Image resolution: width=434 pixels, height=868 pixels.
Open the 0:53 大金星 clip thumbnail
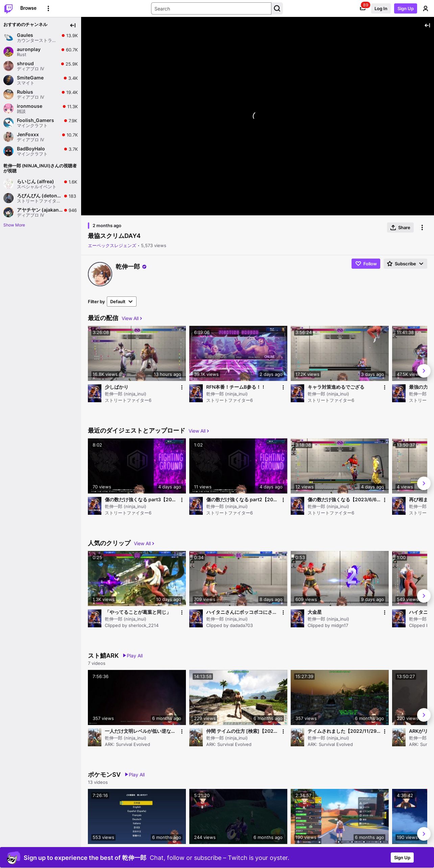(340, 579)
